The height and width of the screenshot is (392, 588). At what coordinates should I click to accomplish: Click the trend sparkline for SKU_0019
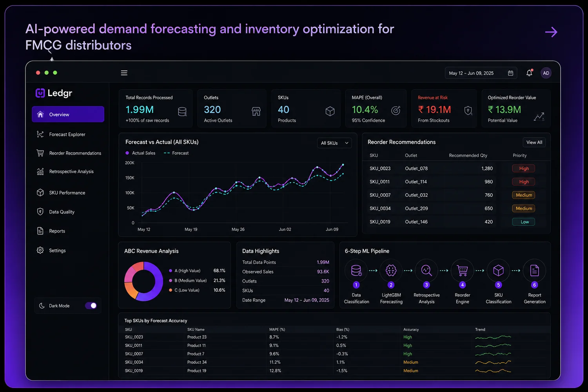tap(493, 370)
